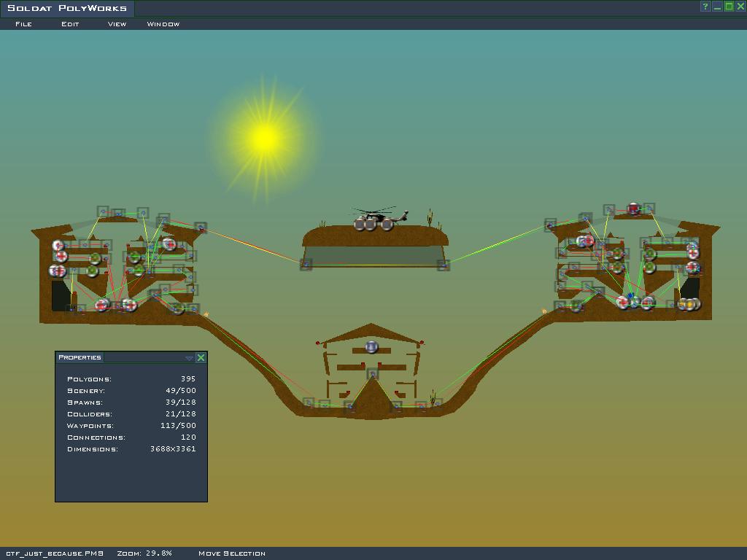Click the help question mark icon
The height and width of the screenshot is (560, 747).
(x=705, y=7)
